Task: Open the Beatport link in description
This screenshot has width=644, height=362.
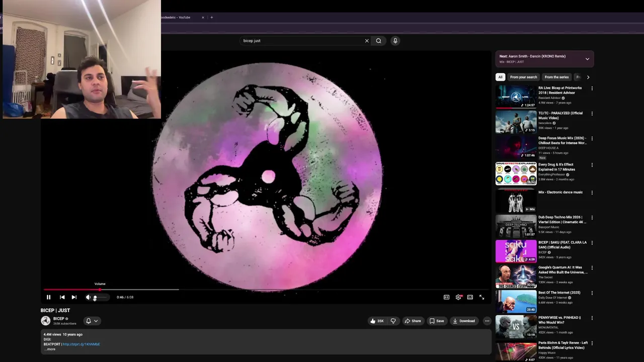Action: (x=81, y=344)
